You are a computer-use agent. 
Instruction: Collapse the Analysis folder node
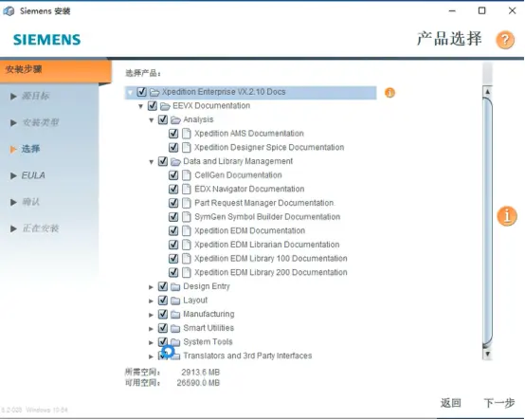pos(152,120)
